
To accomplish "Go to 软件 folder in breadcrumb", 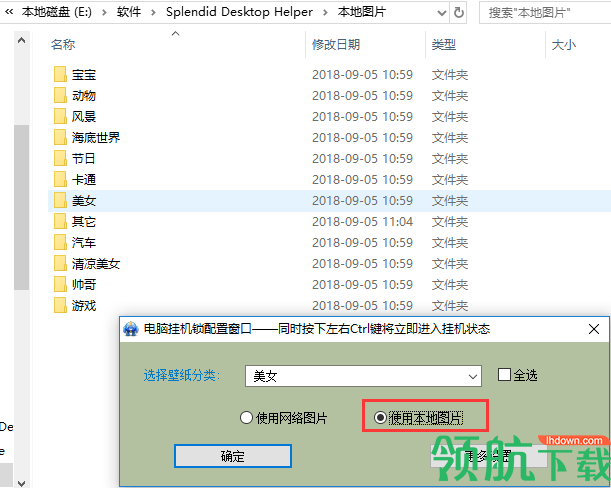I will pos(129,12).
